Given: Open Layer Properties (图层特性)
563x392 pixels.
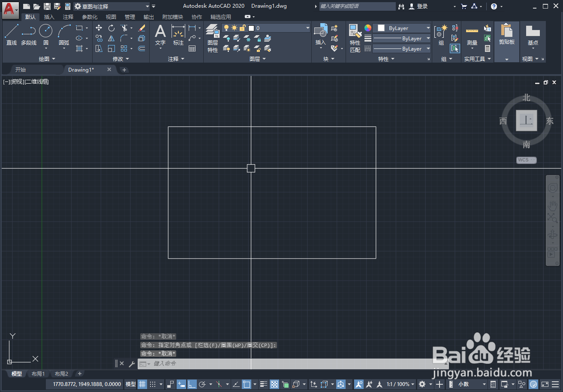Looking at the screenshot, I should pos(213,38).
